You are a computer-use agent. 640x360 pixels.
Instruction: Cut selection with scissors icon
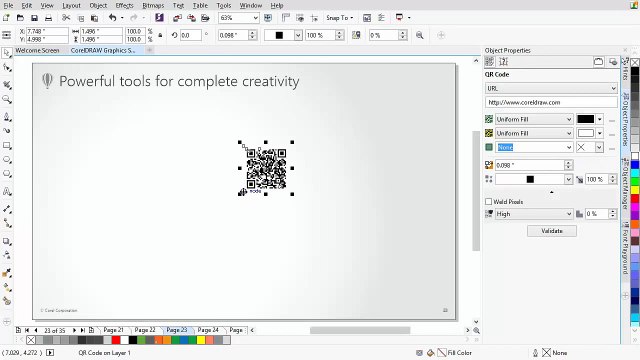[x=66, y=18]
